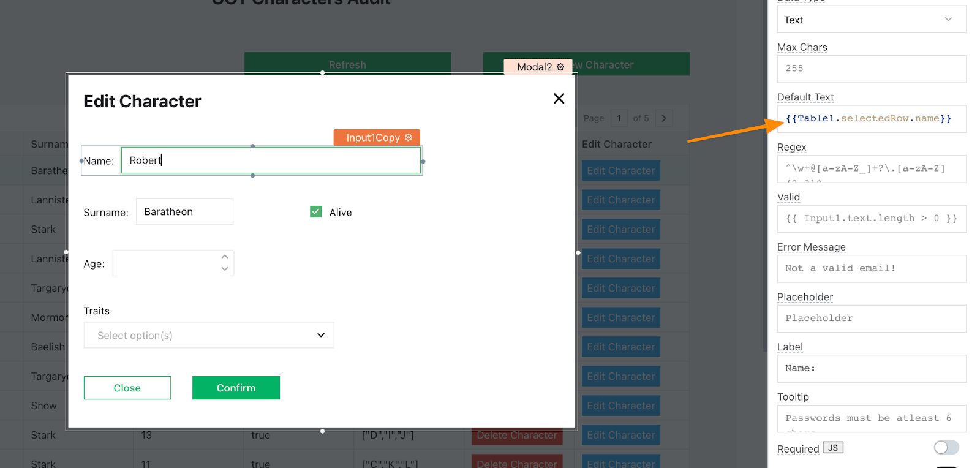Click the Surname input with Baratheon

(x=184, y=212)
